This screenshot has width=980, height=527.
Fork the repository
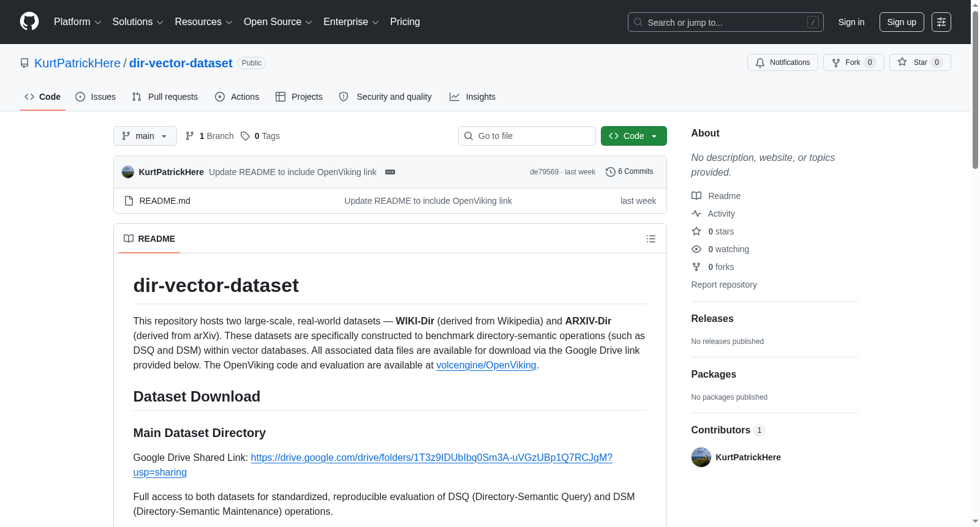click(853, 62)
